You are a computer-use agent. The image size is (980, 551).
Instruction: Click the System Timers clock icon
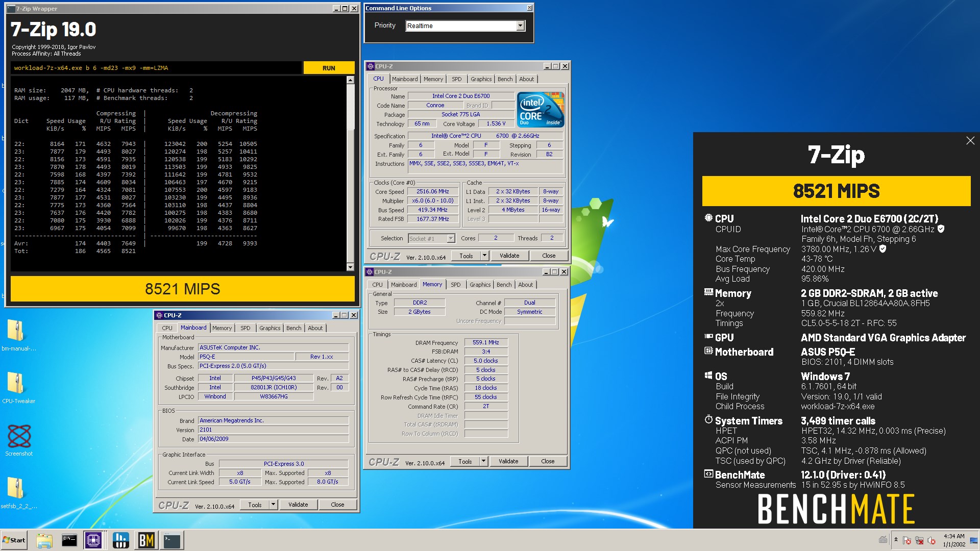tap(708, 420)
